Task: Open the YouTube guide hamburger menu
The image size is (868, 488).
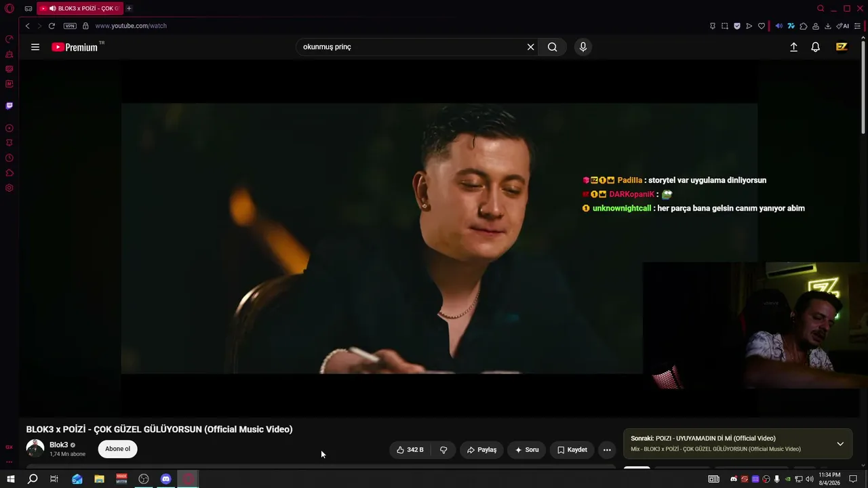Action: (35, 47)
